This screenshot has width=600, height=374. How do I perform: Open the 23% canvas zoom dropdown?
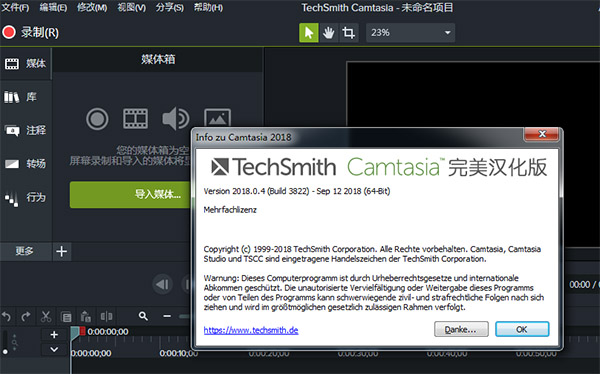pos(410,33)
